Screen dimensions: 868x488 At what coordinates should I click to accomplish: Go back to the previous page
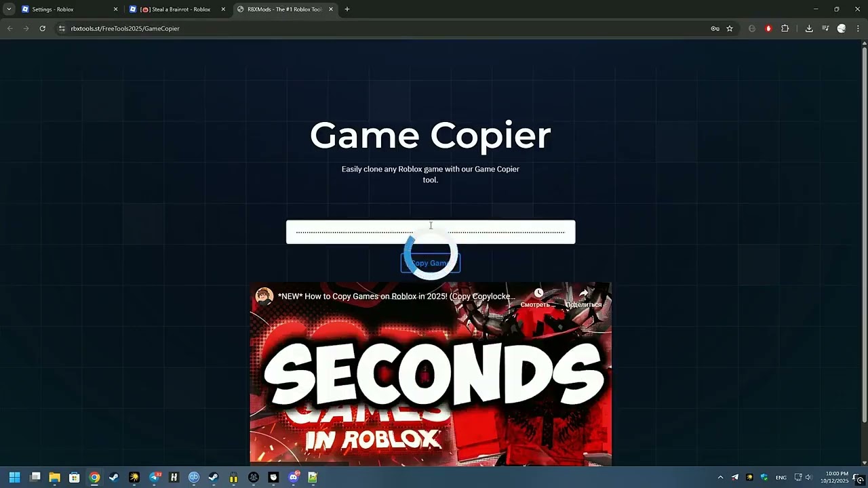(x=9, y=28)
